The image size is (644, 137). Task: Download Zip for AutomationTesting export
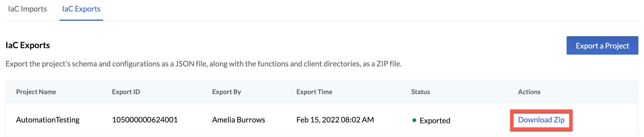click(x=541, y=120)
